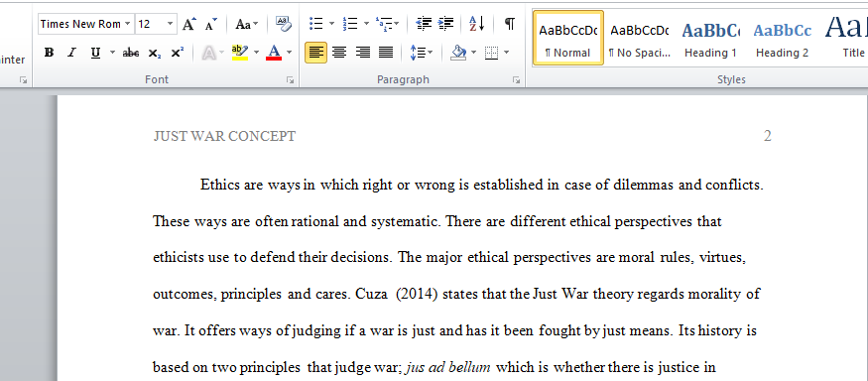Toggle Show/Hide paragraph marks

pos(510,23)
